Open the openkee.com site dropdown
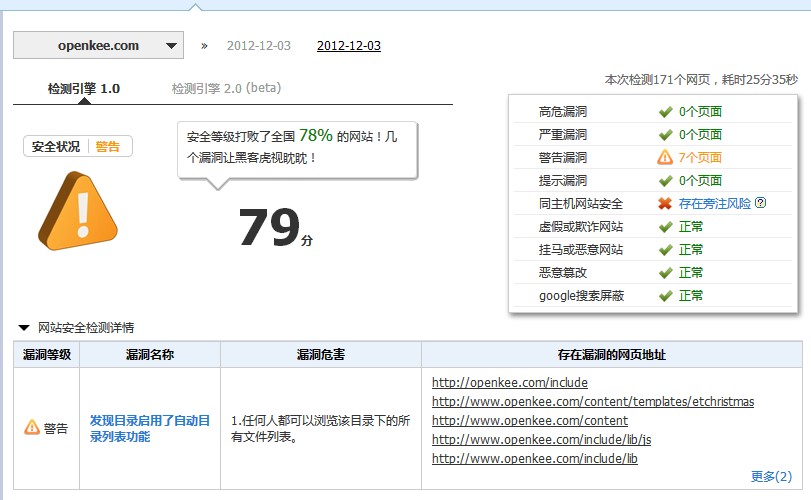This screenshot has height=500, width=811. pyautogui.click(x=98, y=46)
